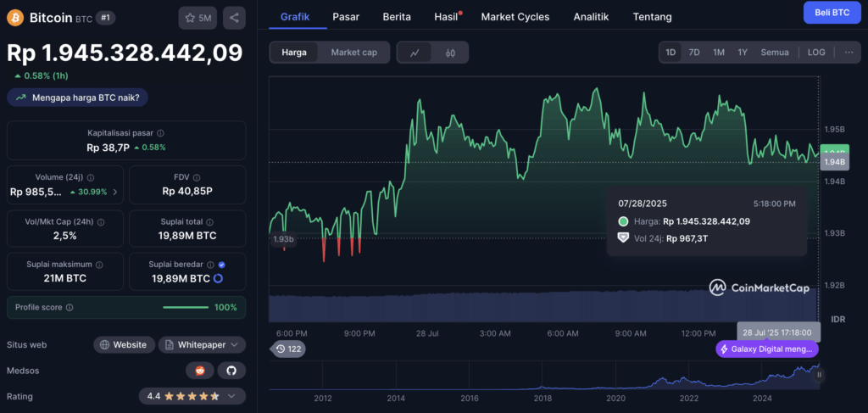
Task: Open the Berita tab
Action: click(397, 17)
